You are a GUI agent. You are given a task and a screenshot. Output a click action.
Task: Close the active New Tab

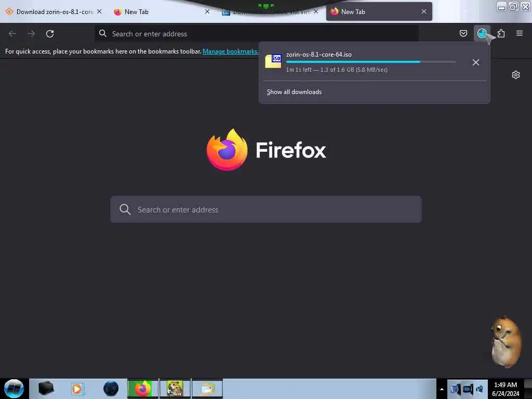click(424, 11)
